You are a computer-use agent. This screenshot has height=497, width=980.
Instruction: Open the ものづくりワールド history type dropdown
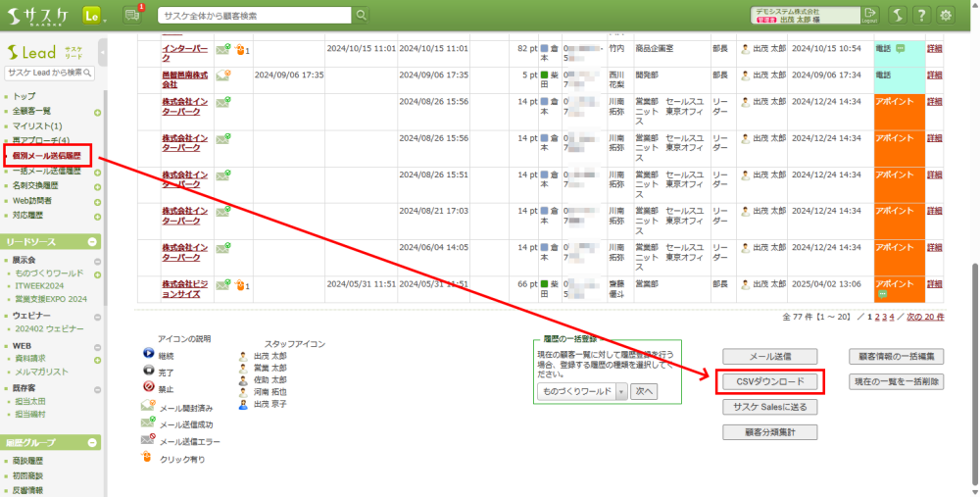click(583, 391)
